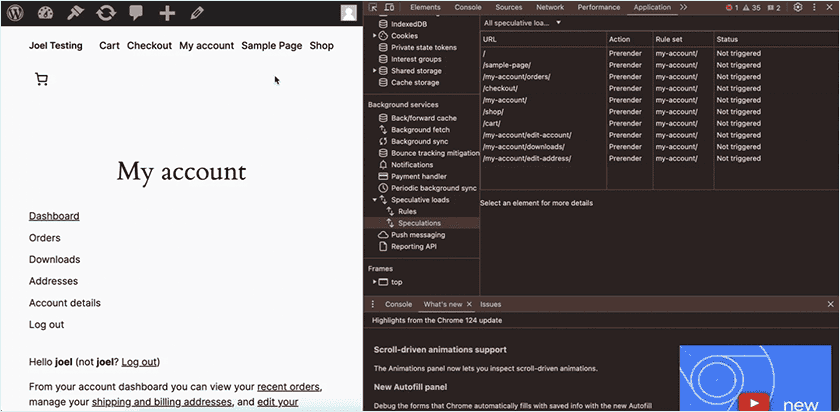
Task: Expand the Cookies tree item
Action: pos(375,35)
